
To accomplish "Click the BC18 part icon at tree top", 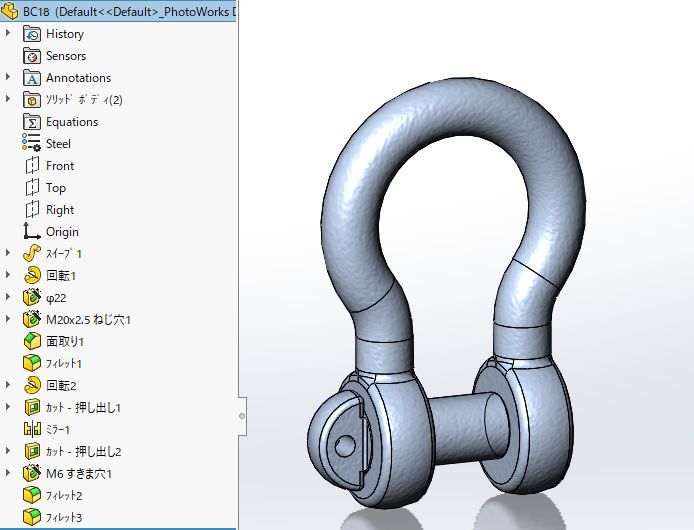I will pos(9,11).
